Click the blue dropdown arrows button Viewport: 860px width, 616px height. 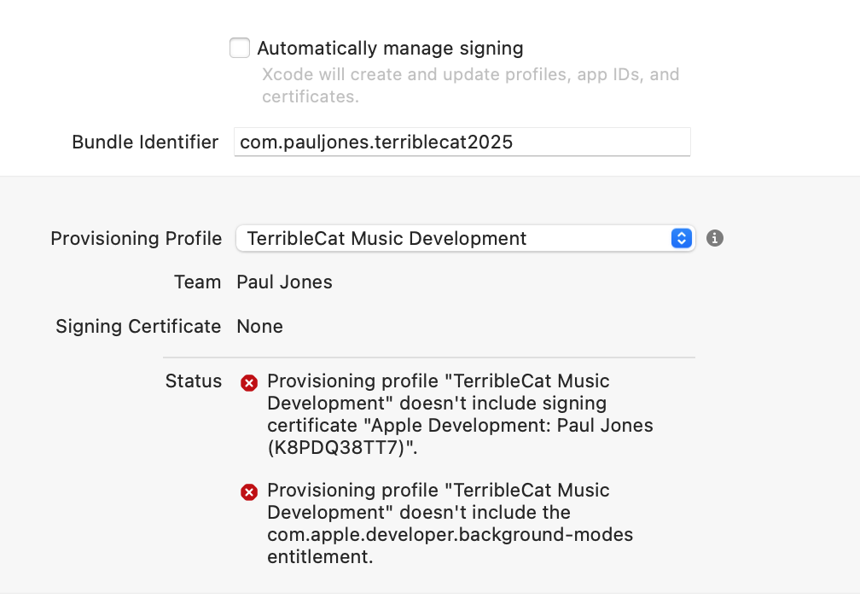coord(681,238)
